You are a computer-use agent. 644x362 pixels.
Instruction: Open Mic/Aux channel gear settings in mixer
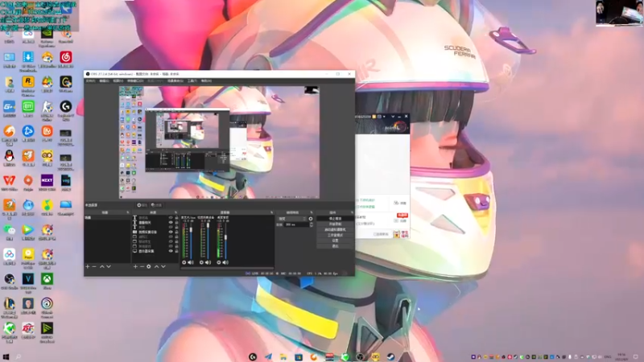pyautogui.click(x=184, y=262)
